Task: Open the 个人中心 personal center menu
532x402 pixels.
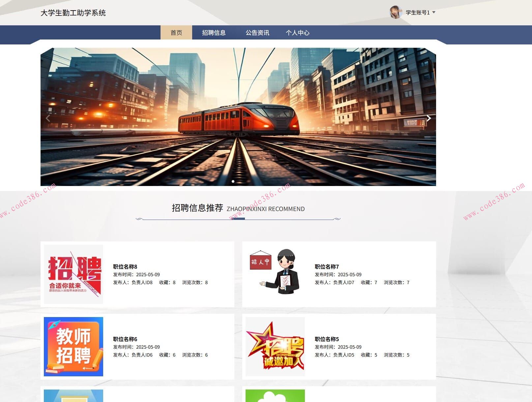Action: (x=298, y=33)
